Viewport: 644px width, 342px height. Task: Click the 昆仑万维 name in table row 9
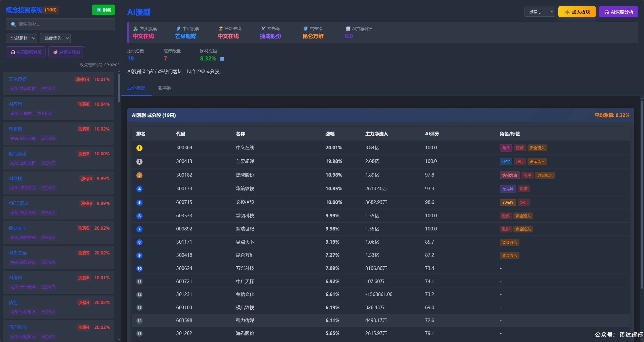click(245, 255)
